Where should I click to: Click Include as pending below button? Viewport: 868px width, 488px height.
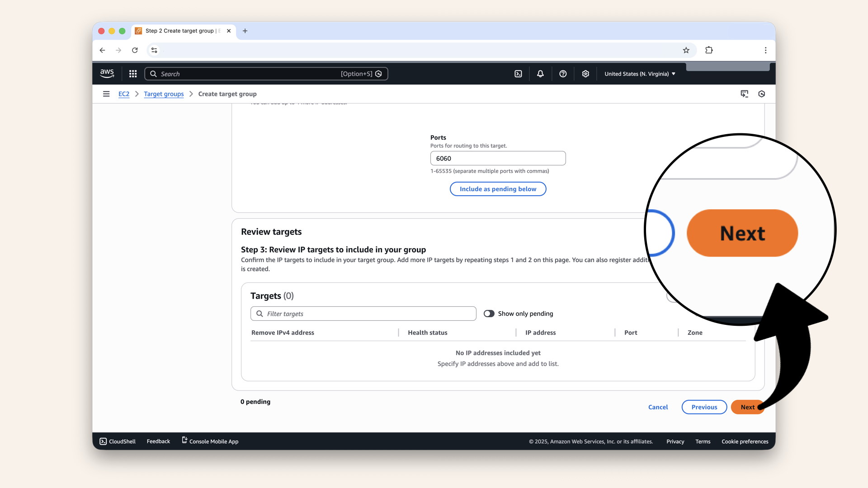[498, 189]
